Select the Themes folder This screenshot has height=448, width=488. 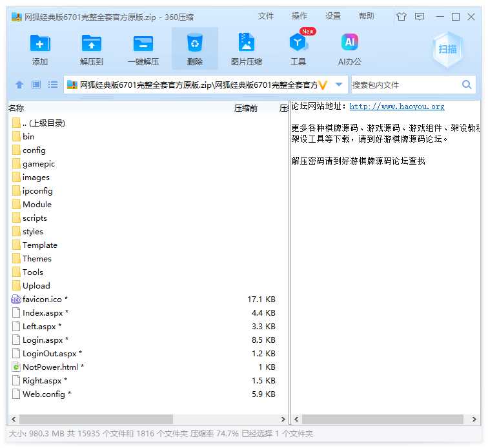click(x=32, y=258)
